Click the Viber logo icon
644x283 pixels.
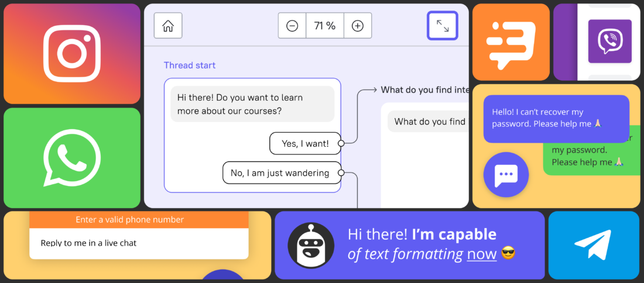(x=609, y=42)
